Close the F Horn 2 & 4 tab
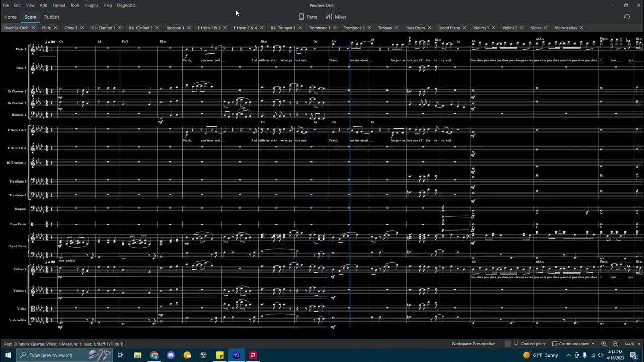 (261, 28)
